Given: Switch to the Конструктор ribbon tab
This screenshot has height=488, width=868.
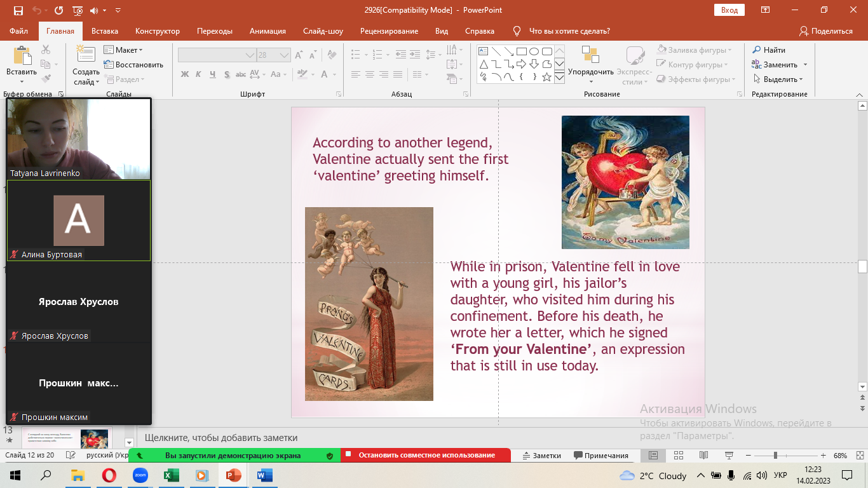Looking at the screenshot, I should pyautogui.click(x=158, y=31).
